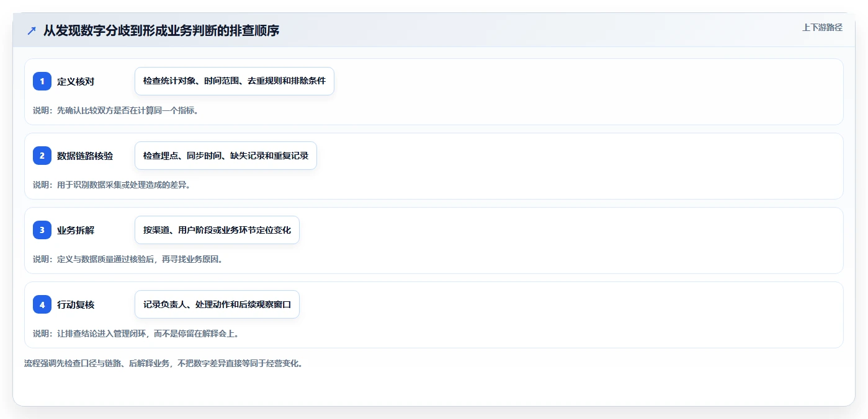
Task: Click the 检查统计对象、时间范围、去重规则和排除条件 box
Action: [235, 81]
